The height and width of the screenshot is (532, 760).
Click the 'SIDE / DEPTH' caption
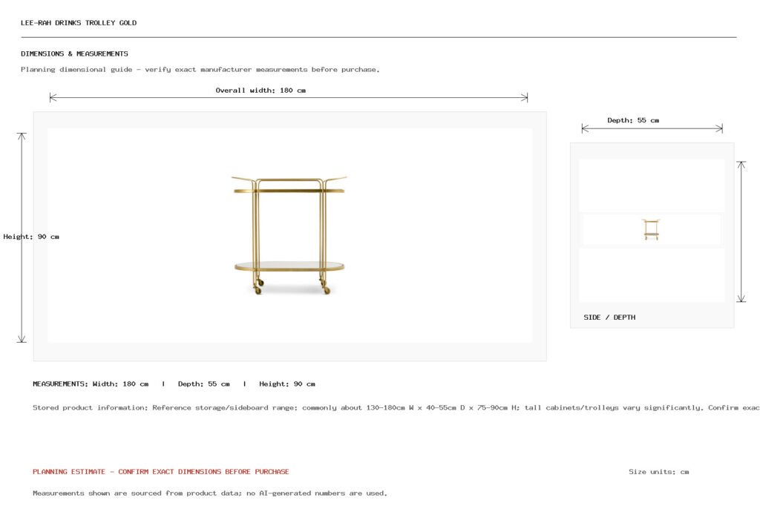pyautogui.click(x=609, y=318)
